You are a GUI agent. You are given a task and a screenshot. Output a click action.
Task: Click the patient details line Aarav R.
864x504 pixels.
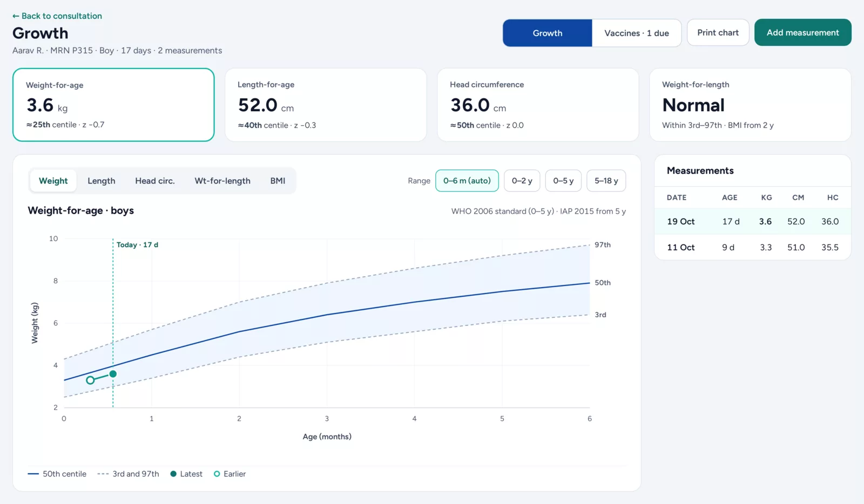pyautogui.click(x=117, y=50)
